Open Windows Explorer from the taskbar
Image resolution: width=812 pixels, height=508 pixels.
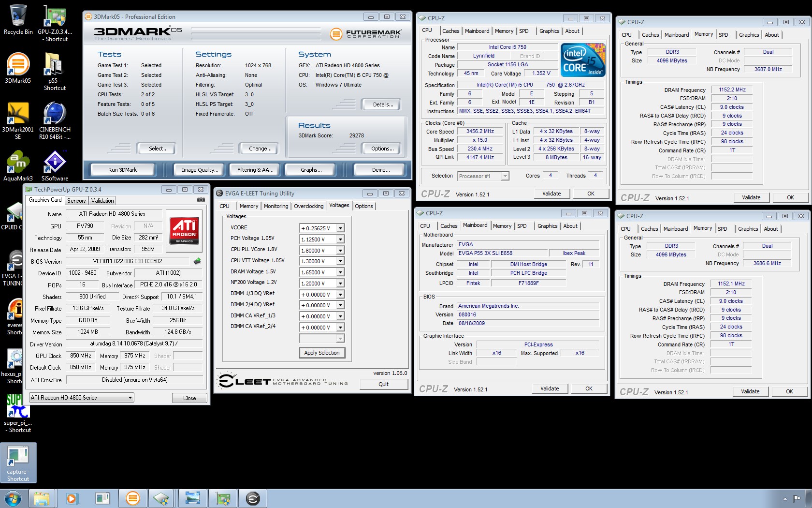pos(42,498)
